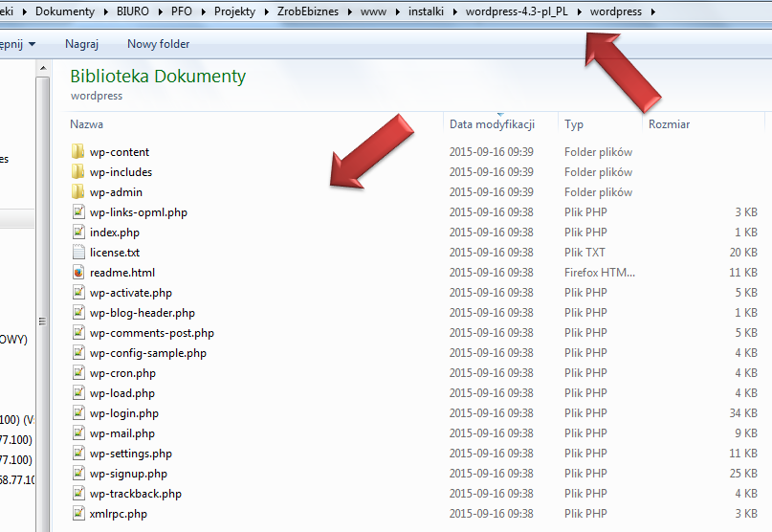
Task: Navigate to Projekty in the address bar
Action: pyautogui.click(x=234, y=11)
